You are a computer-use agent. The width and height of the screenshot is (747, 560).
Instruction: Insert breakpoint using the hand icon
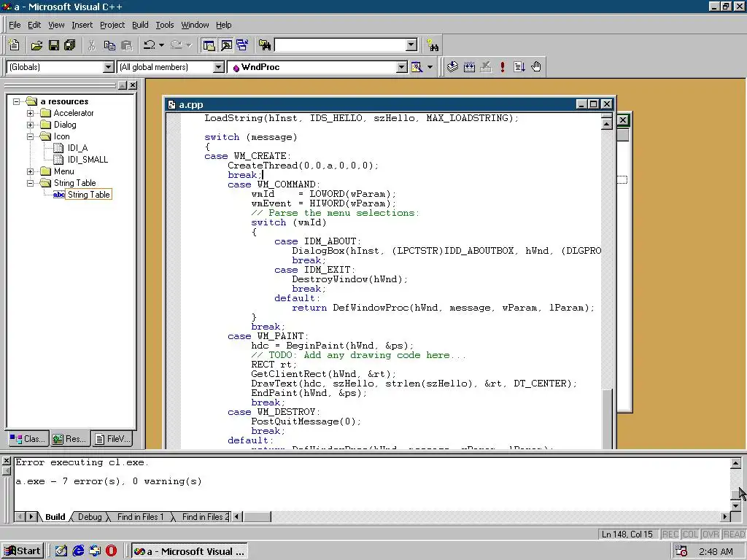536,66
